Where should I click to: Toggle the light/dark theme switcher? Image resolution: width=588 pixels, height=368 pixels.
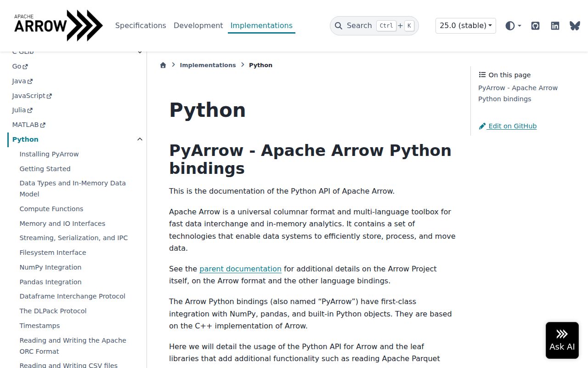[513, 26]
